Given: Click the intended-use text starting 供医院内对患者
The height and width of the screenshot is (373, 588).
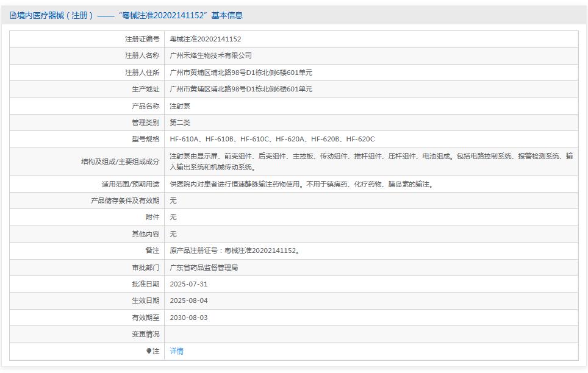Looking at the screenshot, I should 303,184.
